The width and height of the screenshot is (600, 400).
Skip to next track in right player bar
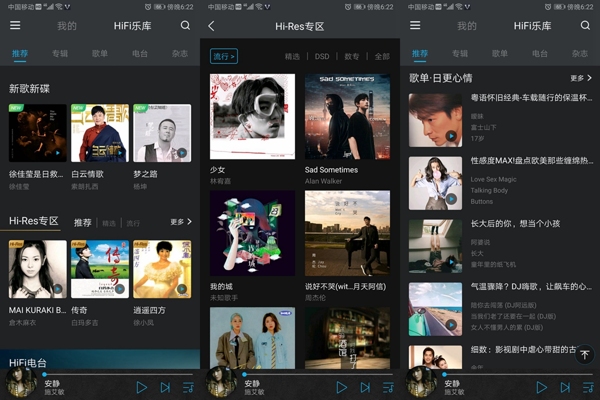point(565,387)
